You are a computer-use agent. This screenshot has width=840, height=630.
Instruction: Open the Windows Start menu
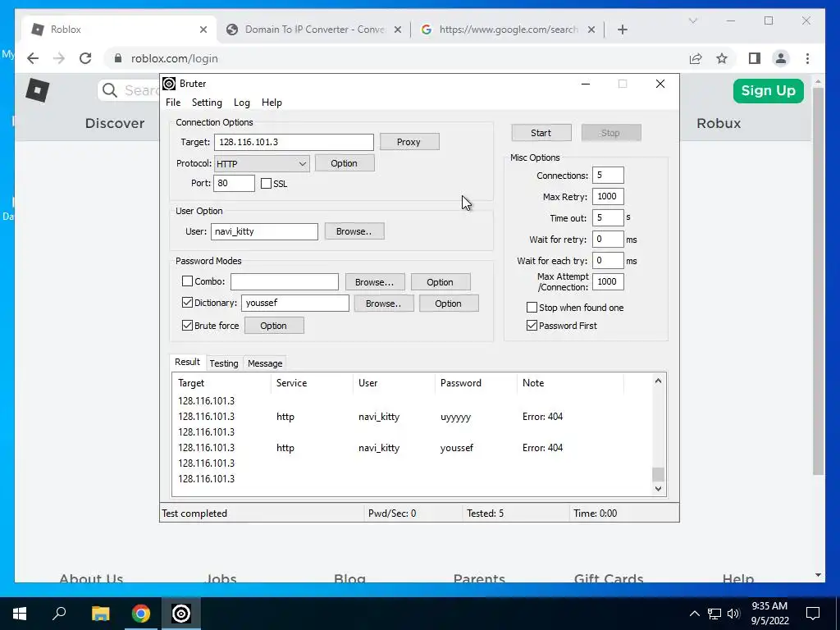pyautogui.click(x=20, y=614)
